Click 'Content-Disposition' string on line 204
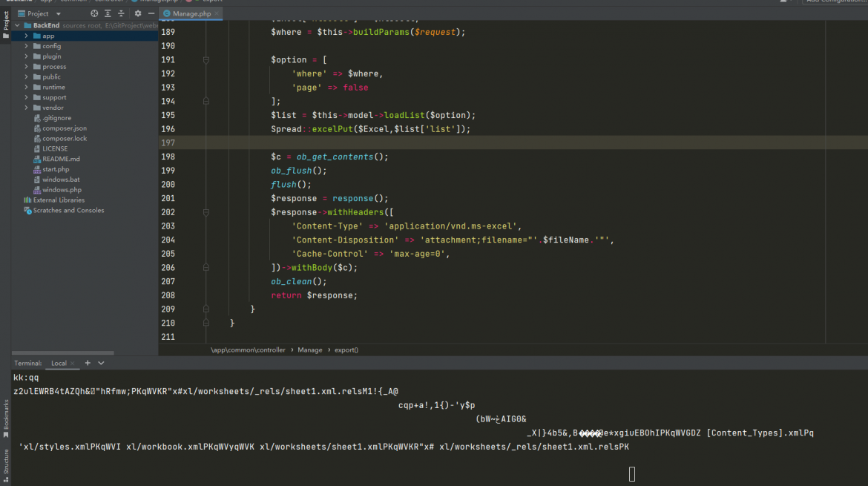868x486 pixels. (346, 240)
